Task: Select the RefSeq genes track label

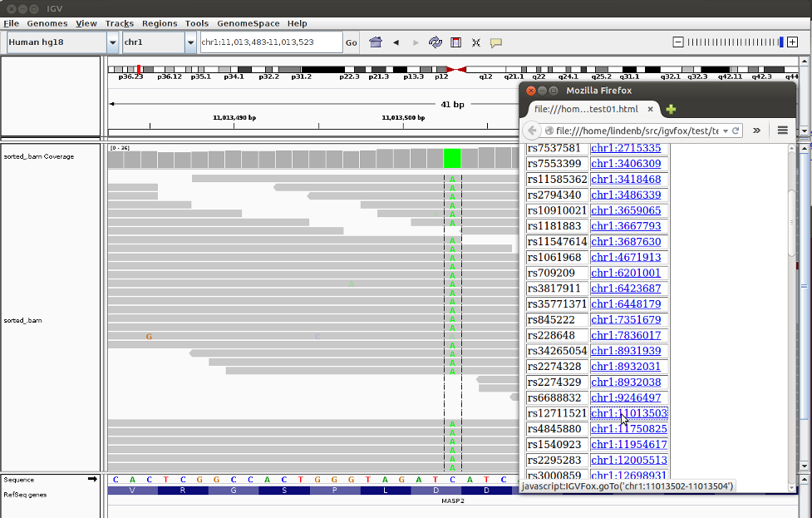Action: pos(25,495)
